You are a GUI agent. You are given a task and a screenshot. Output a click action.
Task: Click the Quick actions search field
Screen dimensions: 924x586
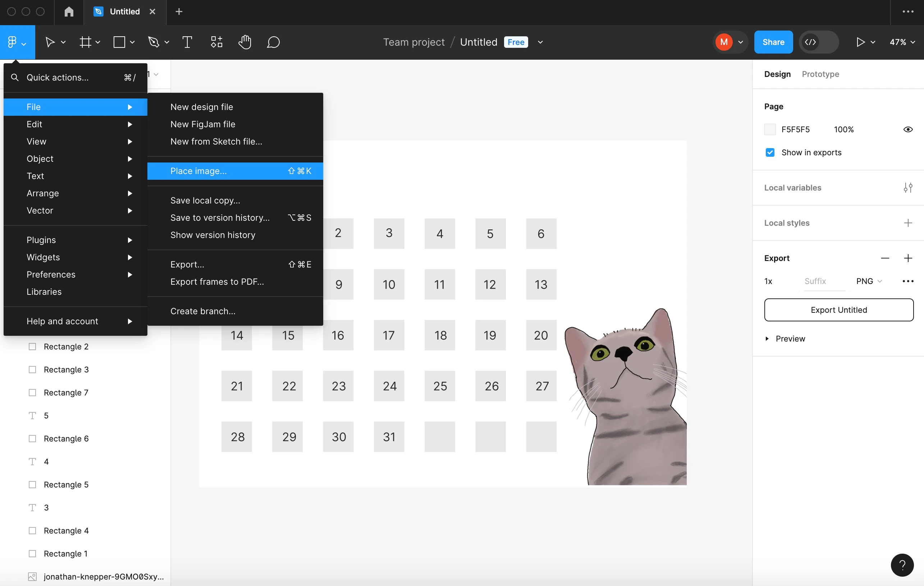76,78
